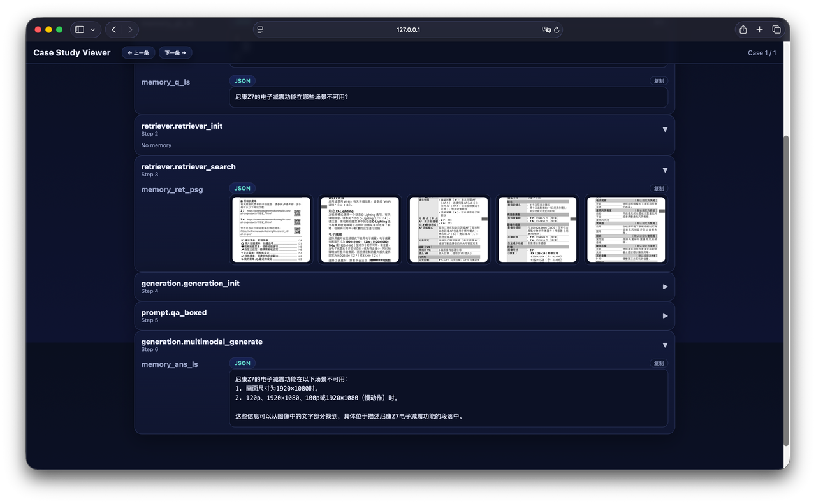Navigate back with the back arrow
Screen dimensions: 816x504
pos(113,29)
